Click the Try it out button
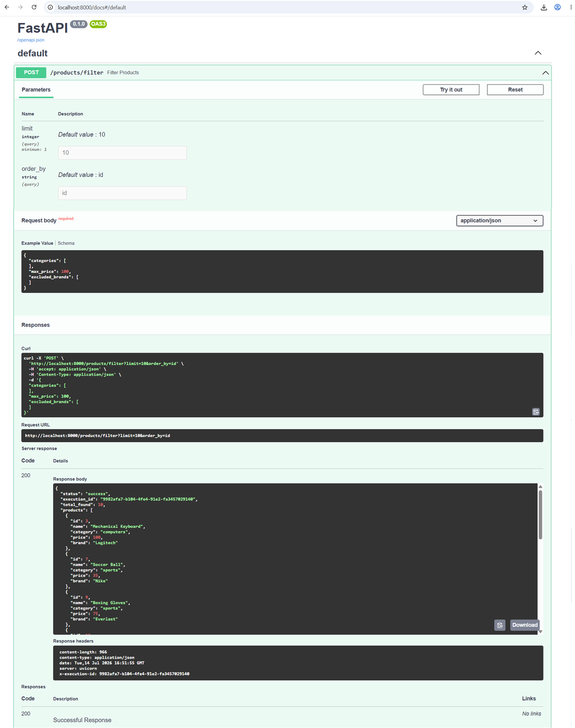The height and width of the screenshot is (728, 575). click(451, 90)
